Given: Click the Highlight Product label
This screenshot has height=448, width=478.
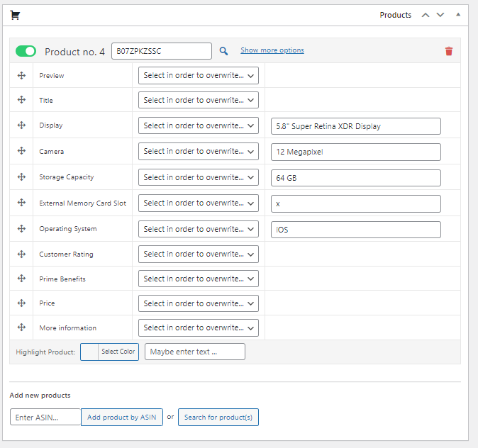Looking at the screenshot, I should point(45,352).
